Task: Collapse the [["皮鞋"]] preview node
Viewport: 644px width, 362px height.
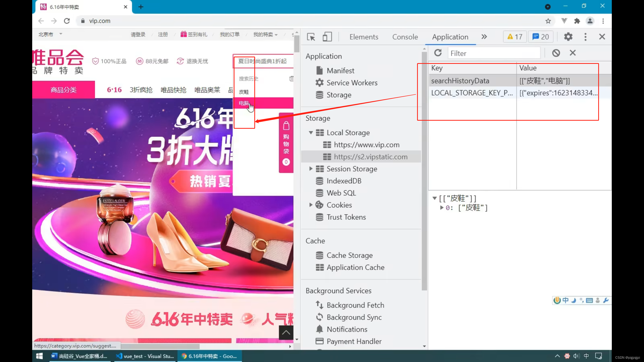Action: (434, 198)
